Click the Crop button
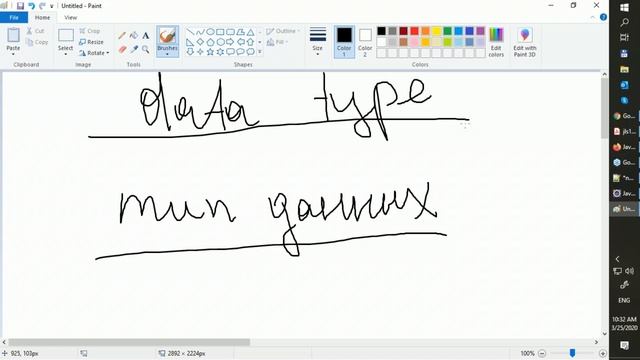This screenshot has height=360, width=640. coord(90,31)
